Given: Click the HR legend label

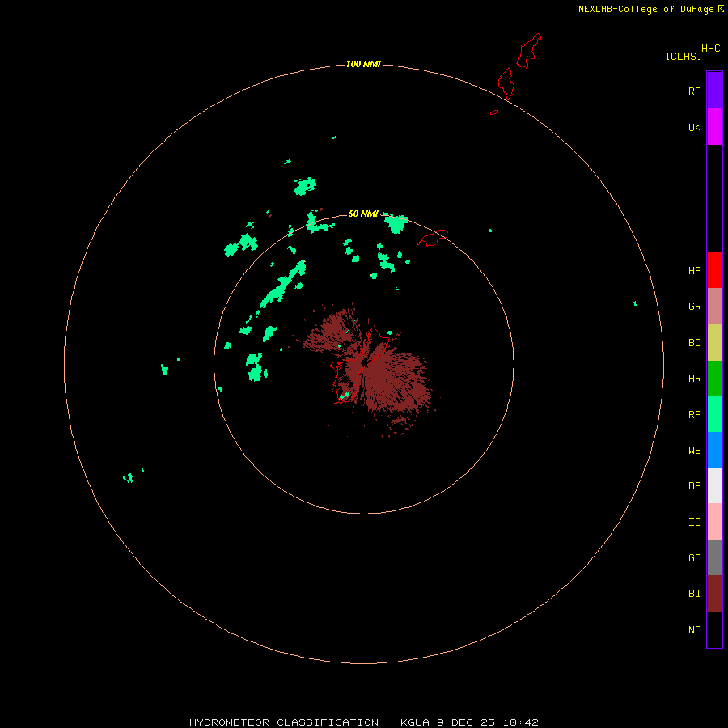Looking at the screenshot, I should tap(694, 379).
